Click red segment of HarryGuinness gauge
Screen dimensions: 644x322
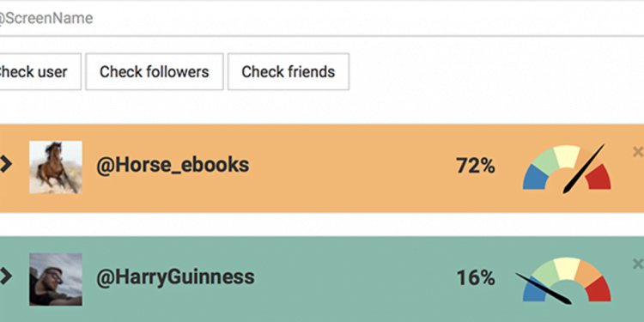pyautogui.click(x=598, y=289)
